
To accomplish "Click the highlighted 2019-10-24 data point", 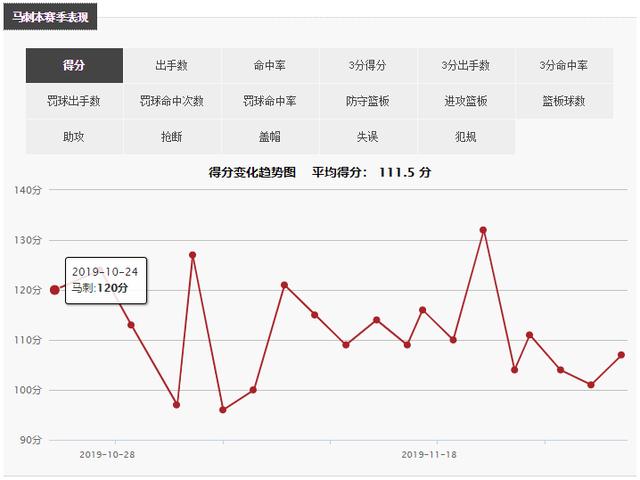I will [x=55, y=290].
